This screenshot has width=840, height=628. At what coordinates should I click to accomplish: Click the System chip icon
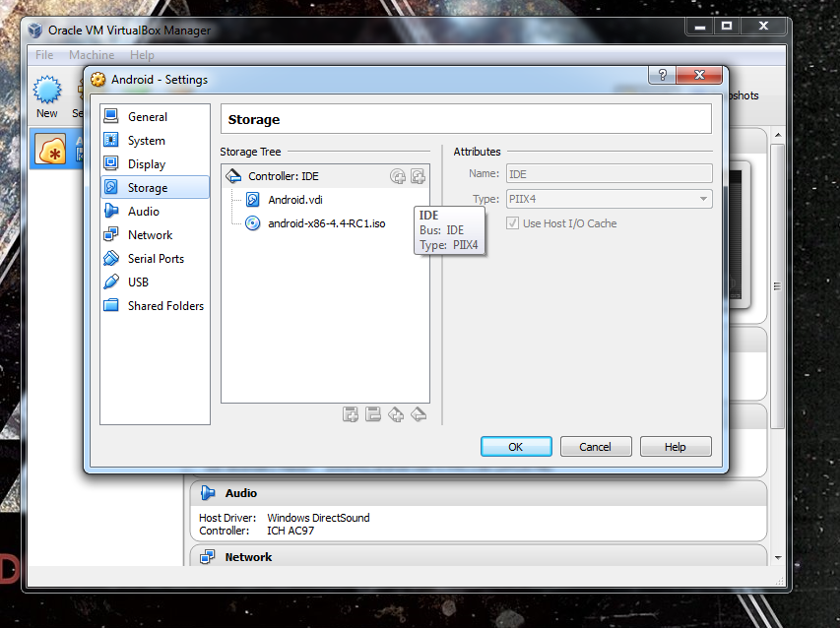[x=111, y=140]
